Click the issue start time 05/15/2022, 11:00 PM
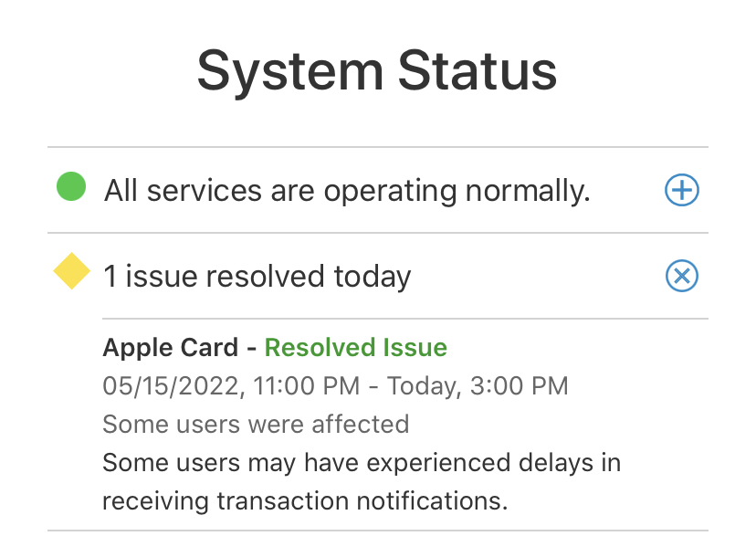The image size is (756, 536). 231,386
